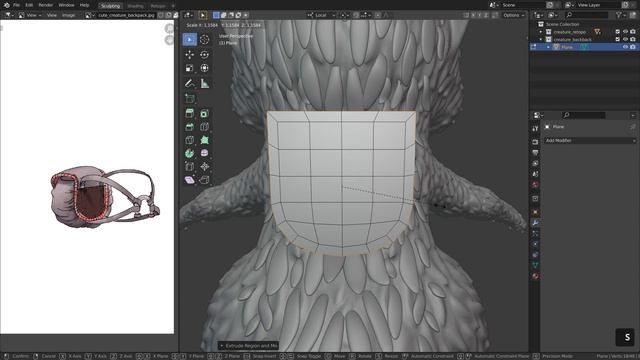This screenshot has width=640, height=360.
Task: Collapse the creature_backpack collection
Action: (541, 40)
